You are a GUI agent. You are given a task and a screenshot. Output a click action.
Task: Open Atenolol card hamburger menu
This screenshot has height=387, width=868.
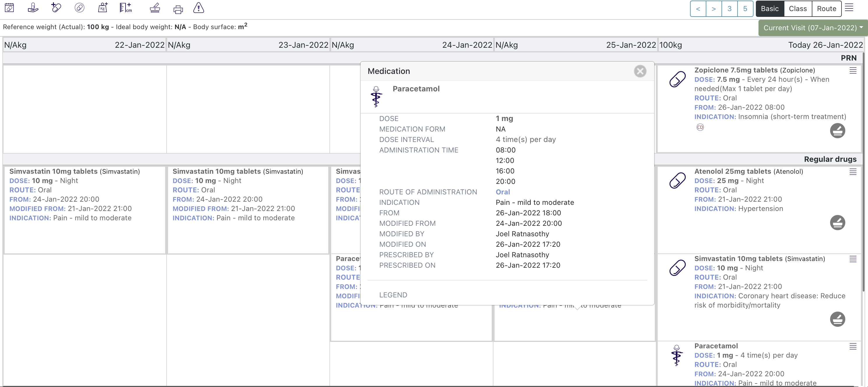point(853,172)
